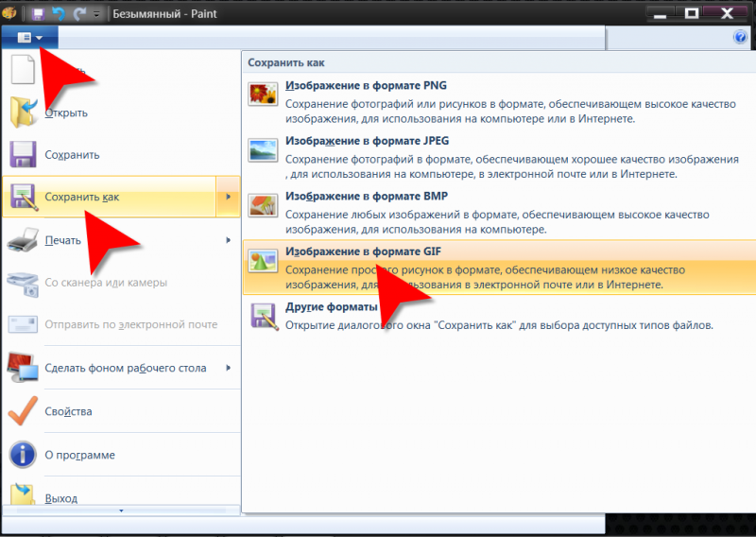Click the BMP format picture icon
This screenshot has width=756, height=537.
click(263, 205)
